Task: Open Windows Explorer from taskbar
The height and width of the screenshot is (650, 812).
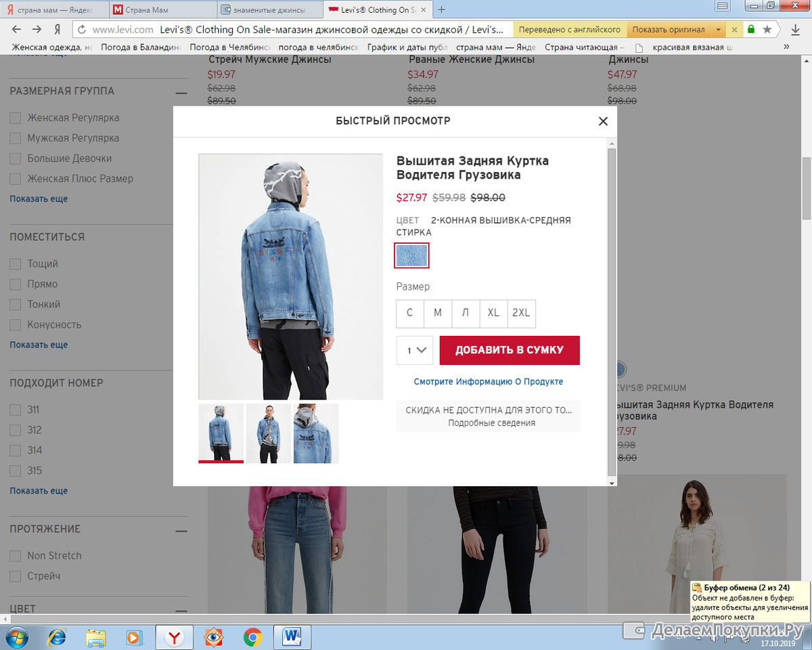Action: [95, 637]
